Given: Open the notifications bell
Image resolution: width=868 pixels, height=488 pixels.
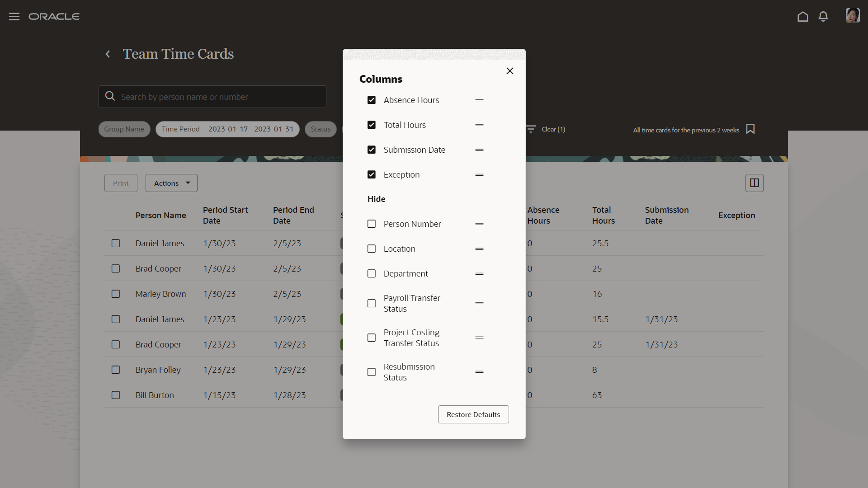Looking at the screenshot, I should coord(823,17).
